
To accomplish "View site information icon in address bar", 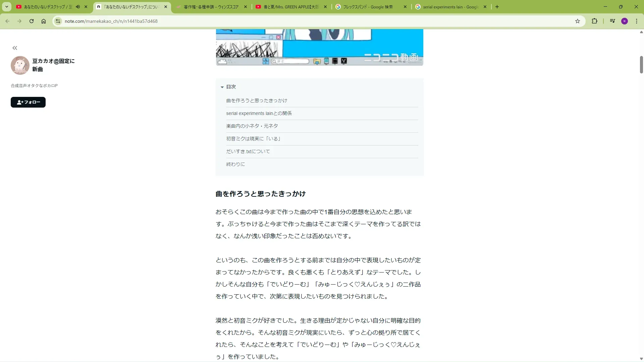I will (x=58, y=21).
